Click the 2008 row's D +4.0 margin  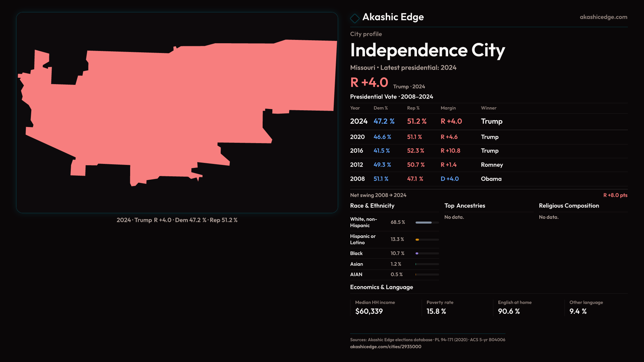pyautogui.click(x=449, y=179)
